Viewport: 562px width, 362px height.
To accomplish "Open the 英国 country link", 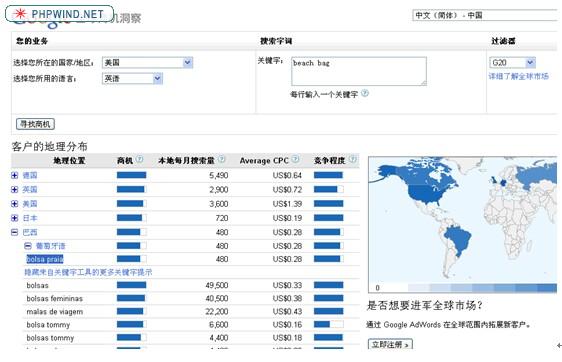I will coord(30,190).
